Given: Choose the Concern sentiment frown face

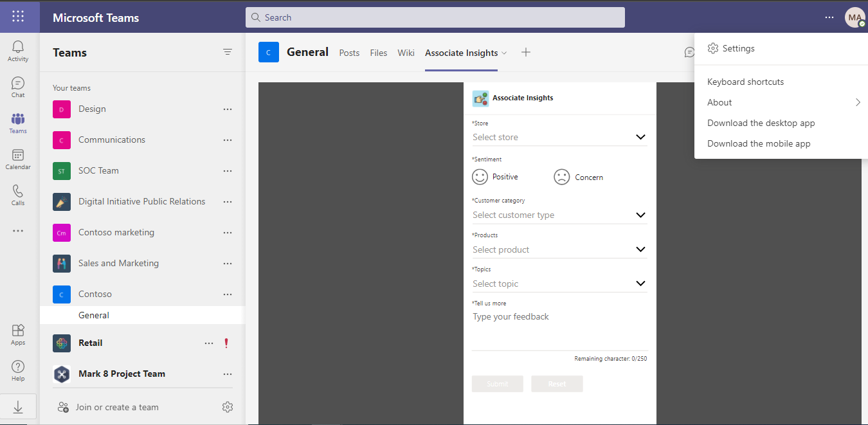Looking at the screenshot, I should 562,177.
